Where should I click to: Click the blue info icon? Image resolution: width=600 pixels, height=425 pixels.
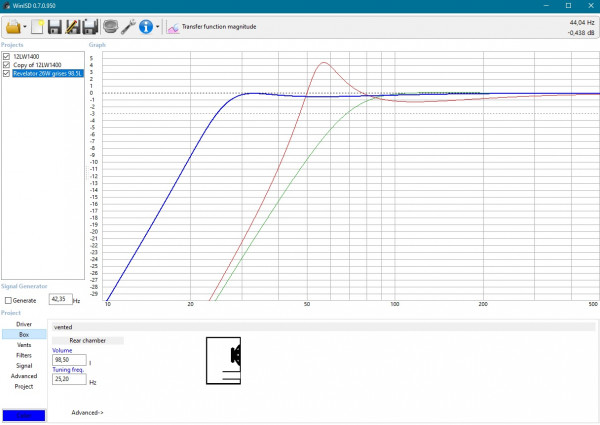point(146,26)
